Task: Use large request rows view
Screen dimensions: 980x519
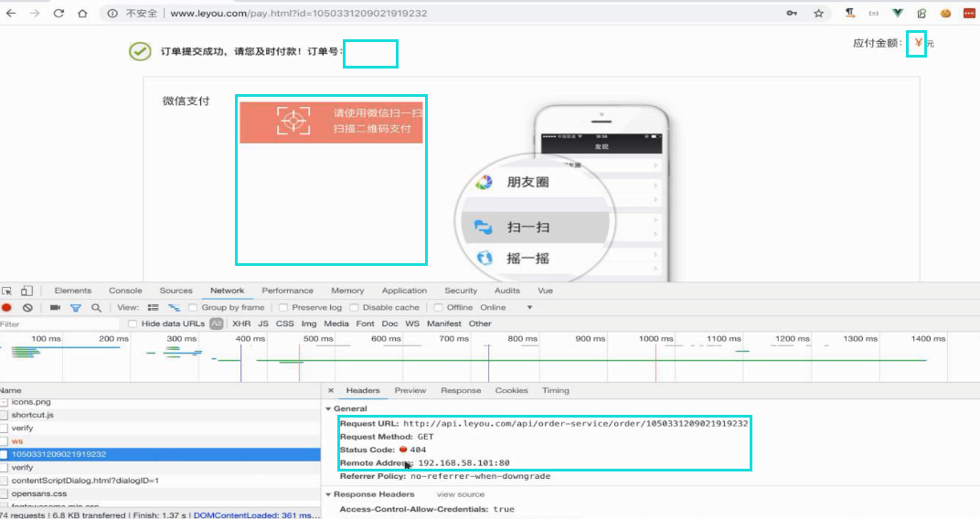Action: pos(154,307)
